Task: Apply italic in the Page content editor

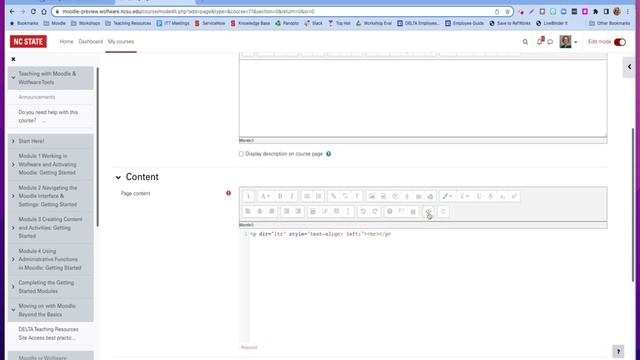Action: (x=291, y=196)
